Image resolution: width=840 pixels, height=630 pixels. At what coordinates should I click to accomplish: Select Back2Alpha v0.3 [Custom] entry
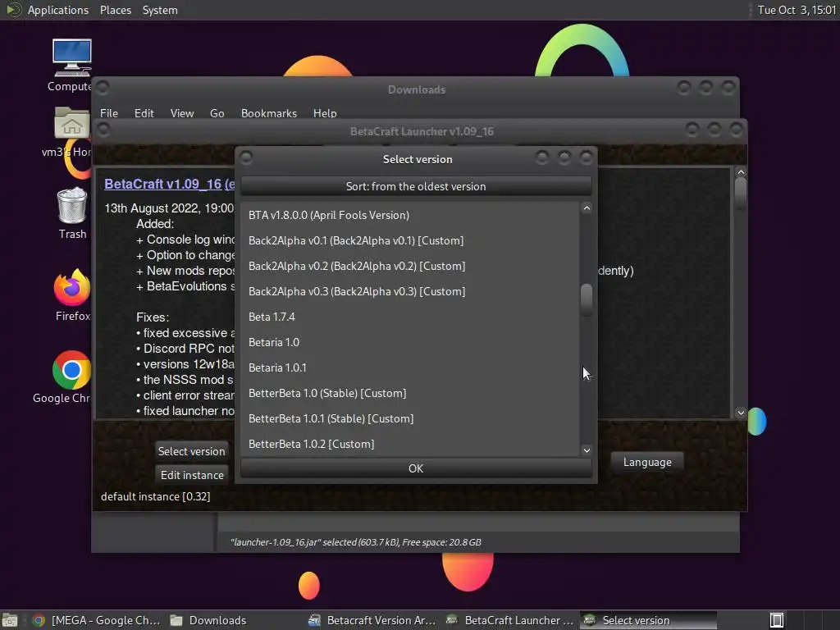(410, 291)
